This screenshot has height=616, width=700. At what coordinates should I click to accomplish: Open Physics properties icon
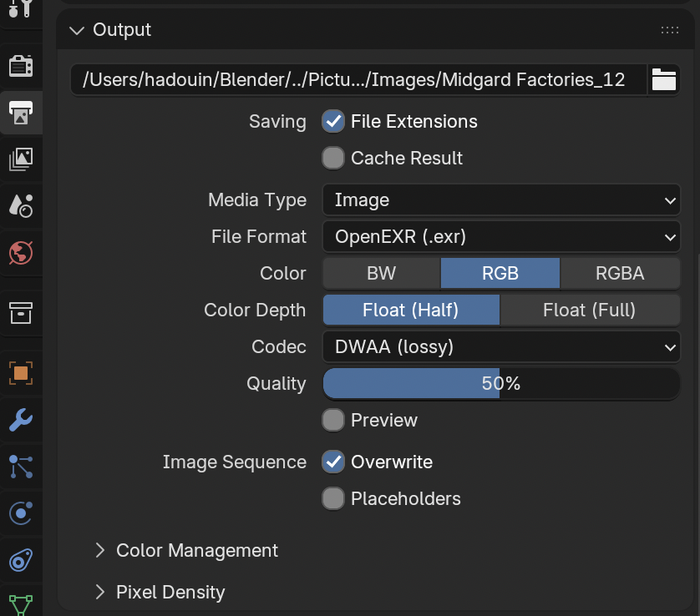21,513
